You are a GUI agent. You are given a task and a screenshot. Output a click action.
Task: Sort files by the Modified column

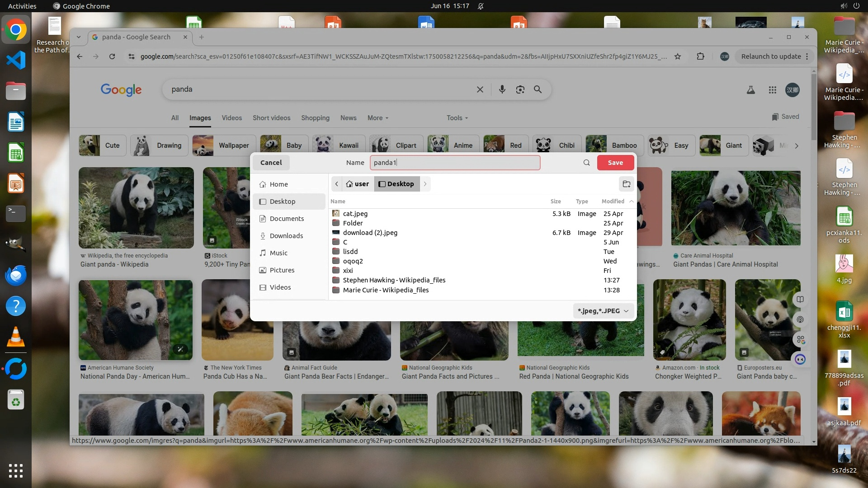613,202
